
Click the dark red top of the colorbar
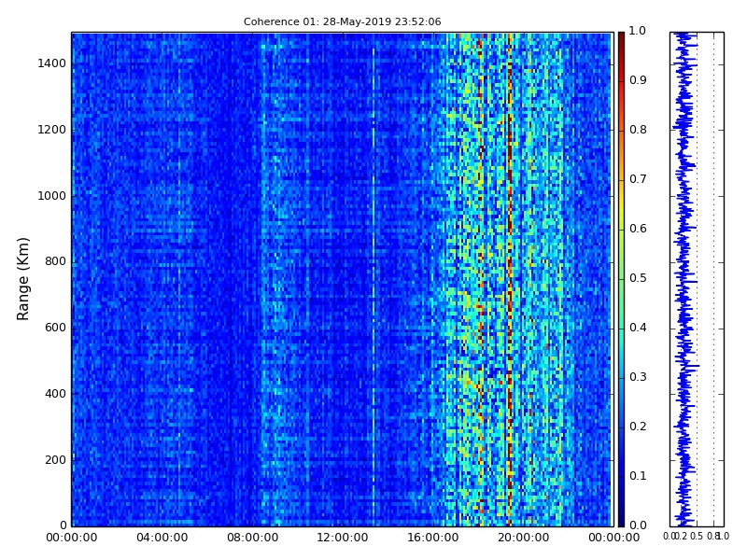(x=621, y=43)
